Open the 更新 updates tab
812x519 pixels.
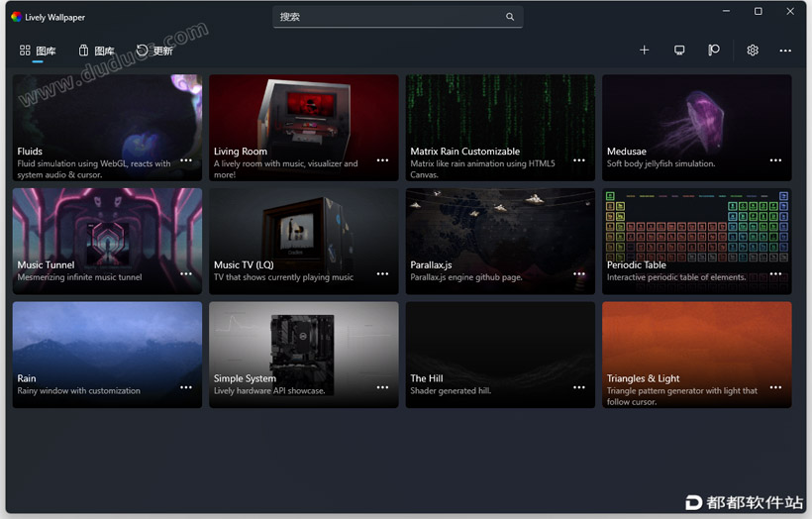[154, 51]
